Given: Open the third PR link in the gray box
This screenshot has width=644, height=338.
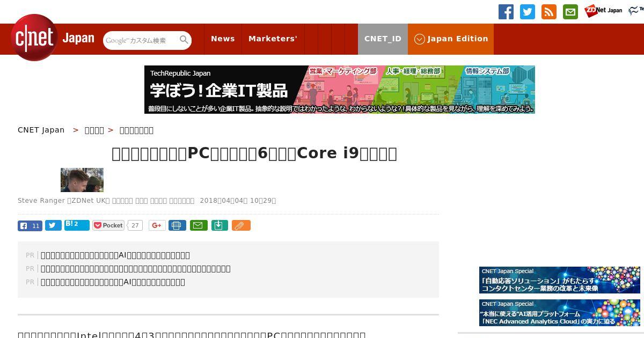Looking at the screenshot, I should (113, 282).
